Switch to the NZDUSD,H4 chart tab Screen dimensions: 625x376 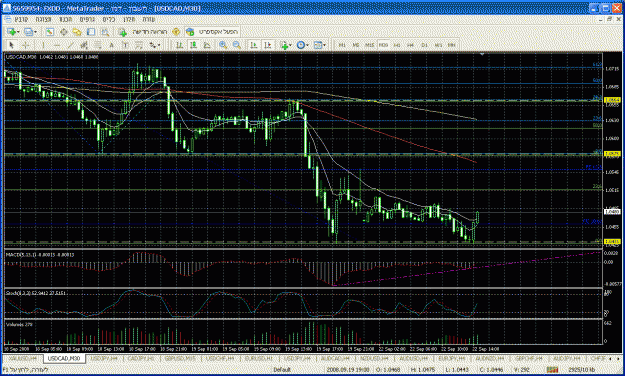[x=374, y=358]
